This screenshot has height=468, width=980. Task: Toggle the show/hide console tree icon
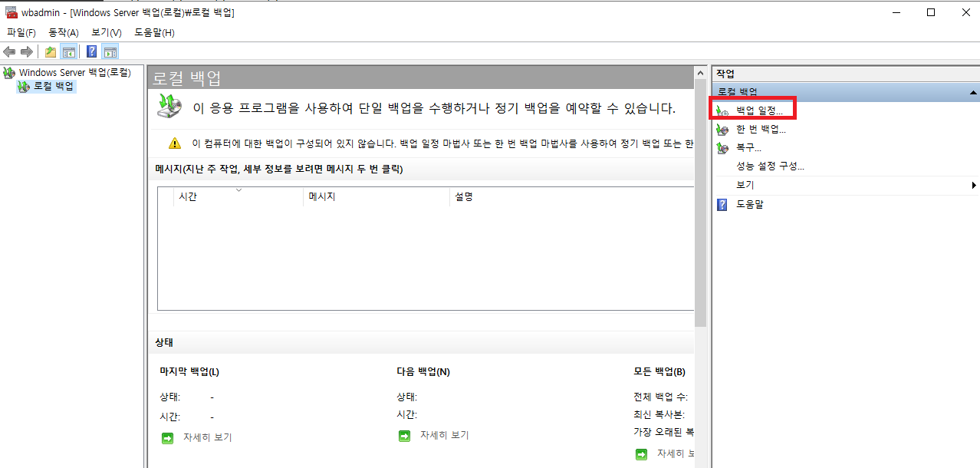(69, 51)
